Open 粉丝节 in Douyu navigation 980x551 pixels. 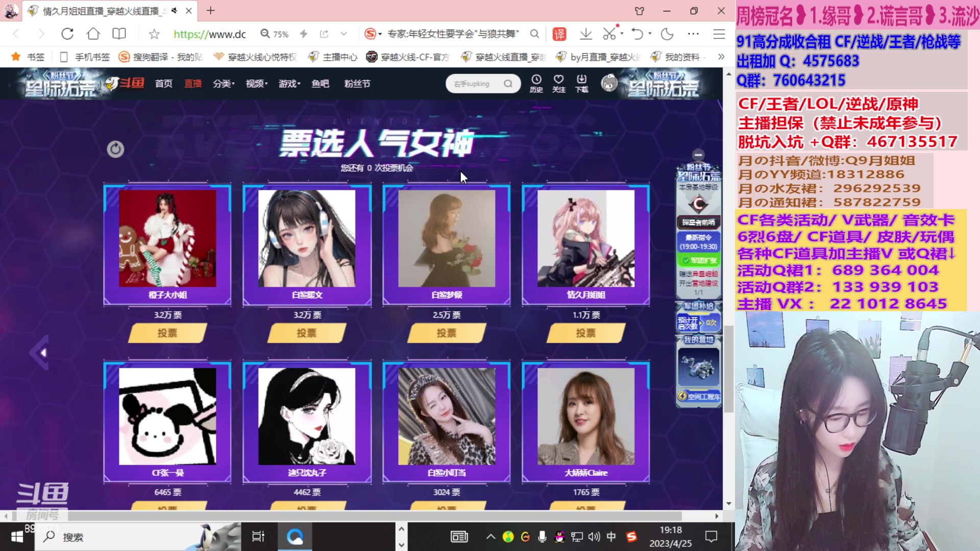(357, 84)
